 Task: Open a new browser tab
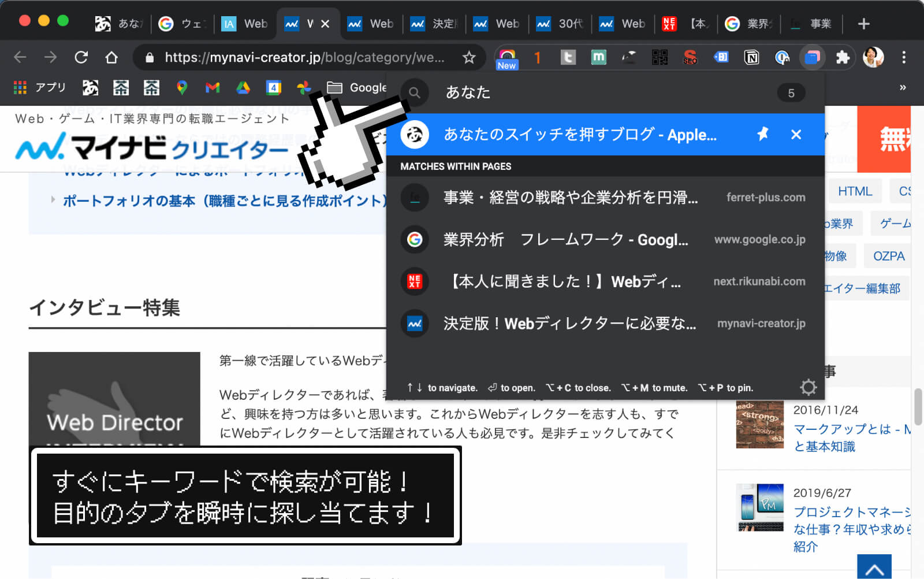click(863, 24)
